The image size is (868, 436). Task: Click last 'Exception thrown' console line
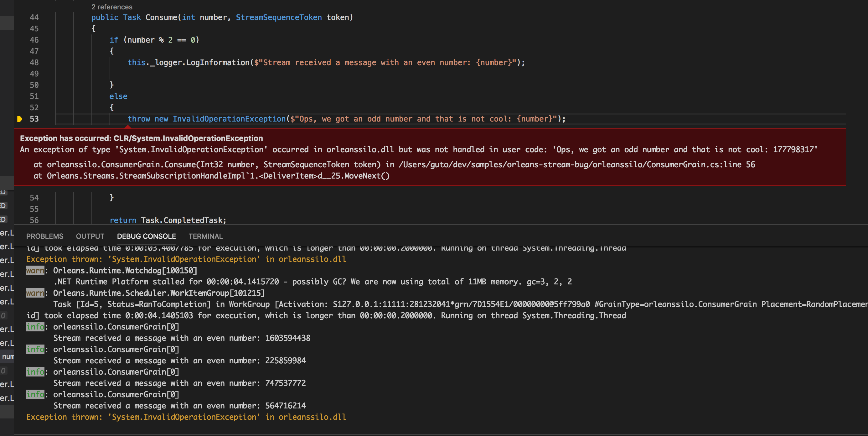(186, 417)
